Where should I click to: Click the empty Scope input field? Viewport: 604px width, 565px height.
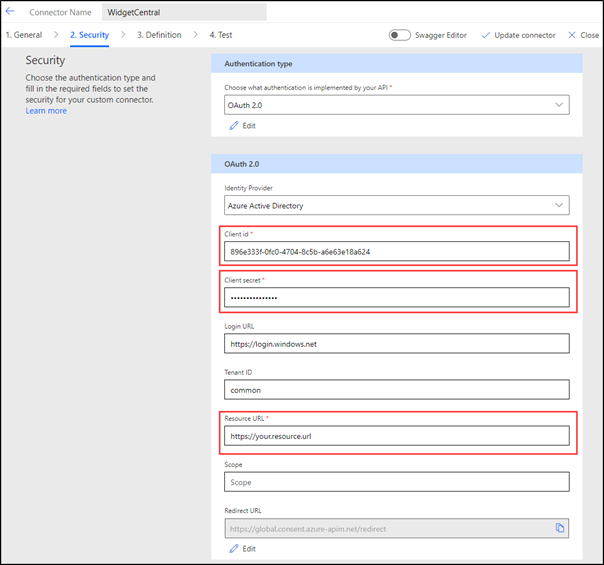pos(397,482)
